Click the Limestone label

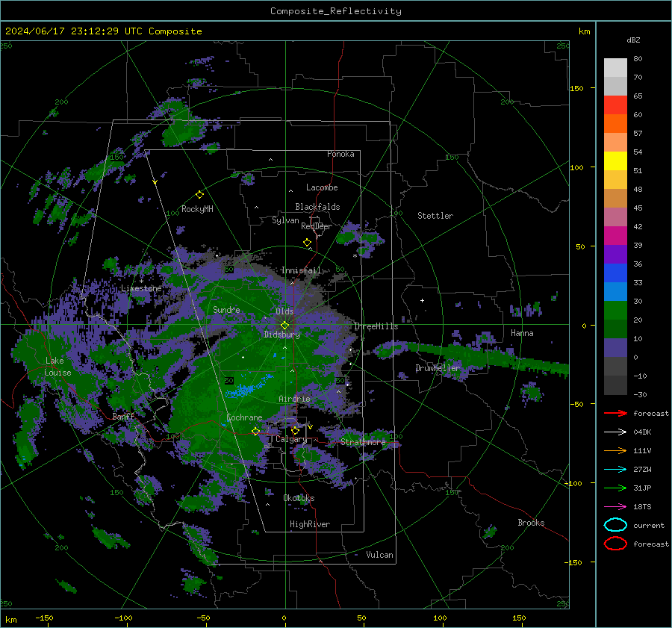(141, 288)
